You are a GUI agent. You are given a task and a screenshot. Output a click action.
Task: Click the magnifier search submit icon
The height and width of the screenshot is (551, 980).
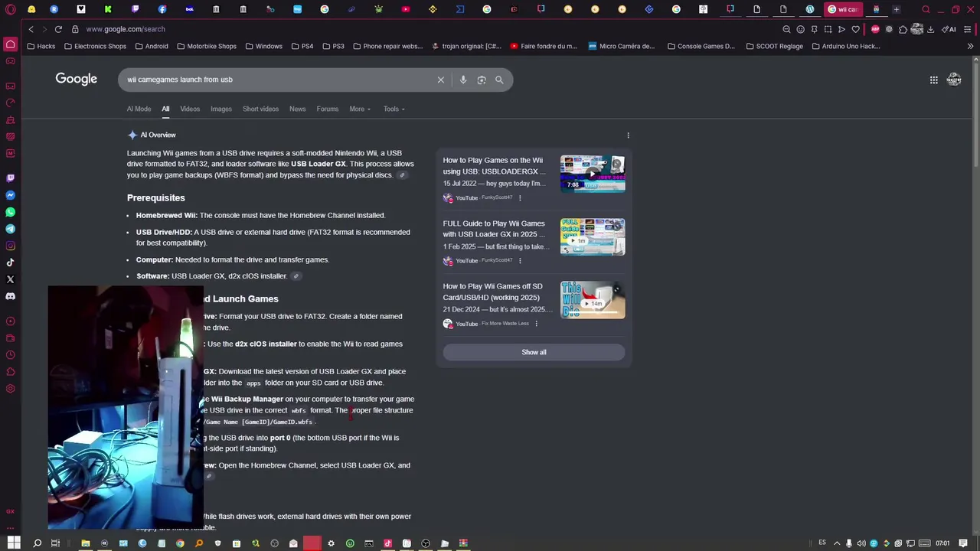pos(499,80)
